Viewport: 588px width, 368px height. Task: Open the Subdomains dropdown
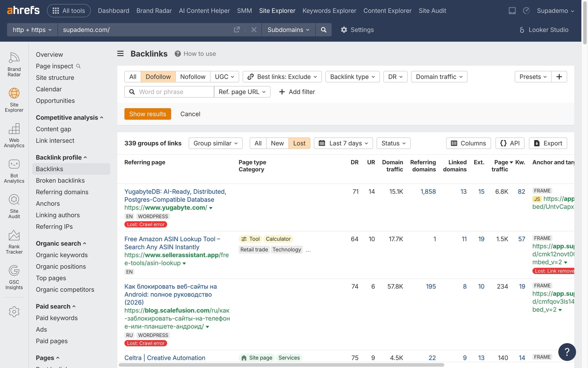tap(288, 30)
